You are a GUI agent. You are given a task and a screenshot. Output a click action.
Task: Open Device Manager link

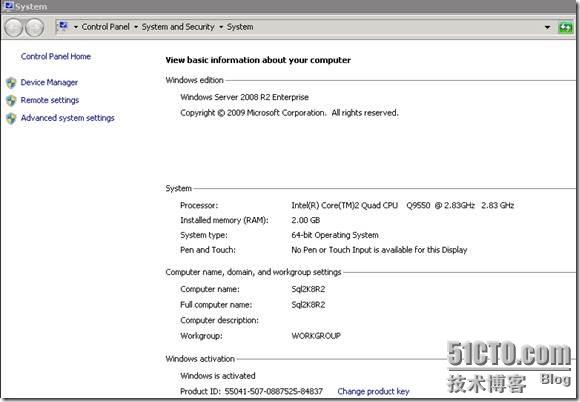point(49,82)
